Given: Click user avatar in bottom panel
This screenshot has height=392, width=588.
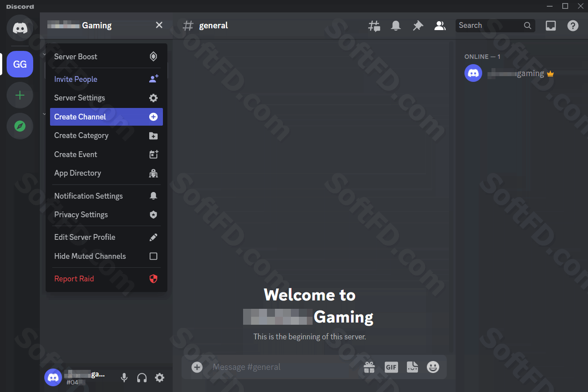Looking at the screenshot, I should [x=53, y=377].
